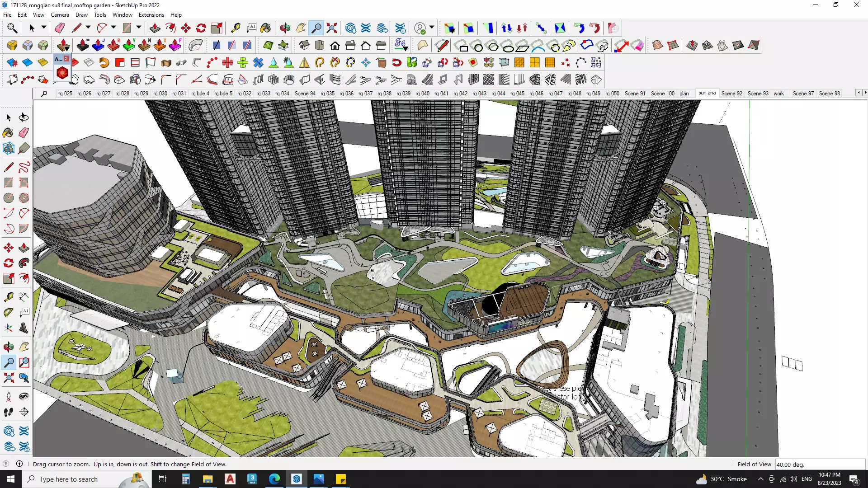The image size is (868, 488).
Task: Activate Zoom Window in left toolbar
Action: [x=24, y=362]
